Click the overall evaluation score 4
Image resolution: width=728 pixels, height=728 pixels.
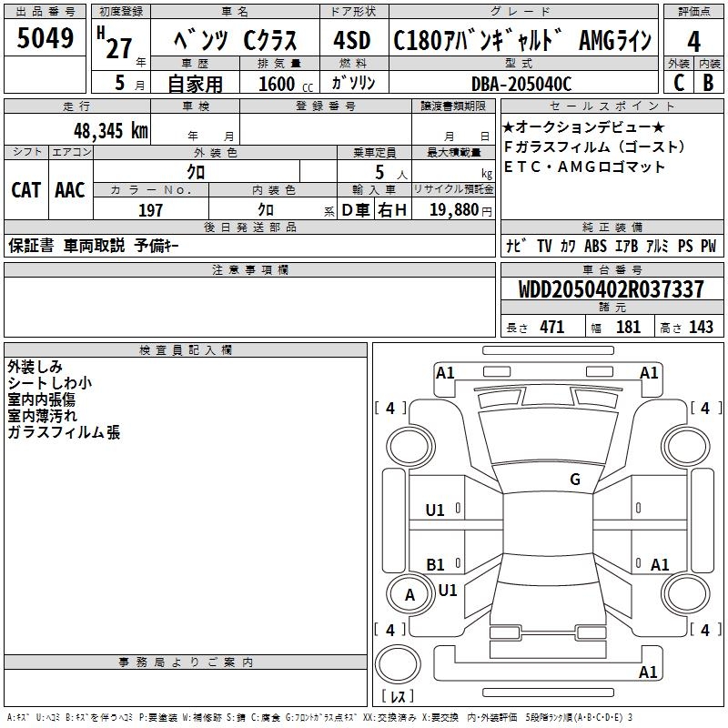click(x=693, y=41)
